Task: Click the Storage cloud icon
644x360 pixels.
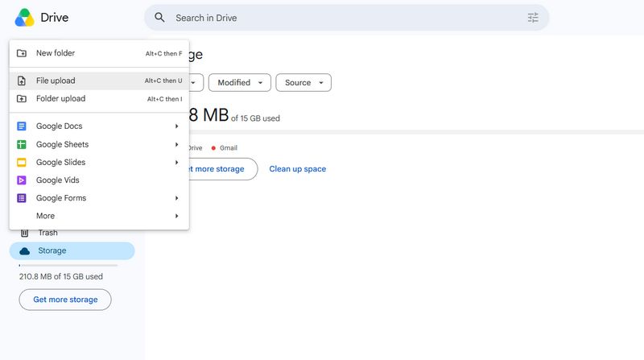Action: [25, 250]
